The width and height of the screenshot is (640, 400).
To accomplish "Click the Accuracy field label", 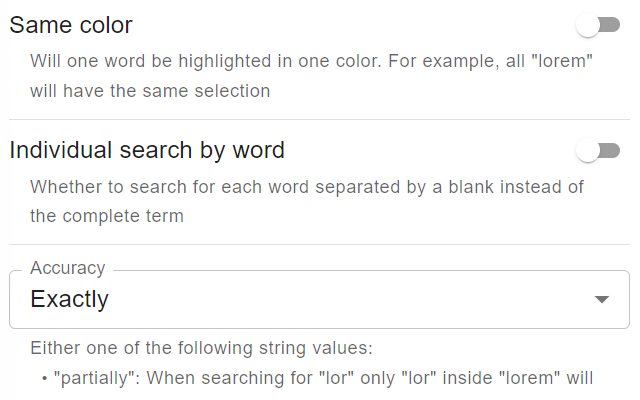I will [67, 269].
